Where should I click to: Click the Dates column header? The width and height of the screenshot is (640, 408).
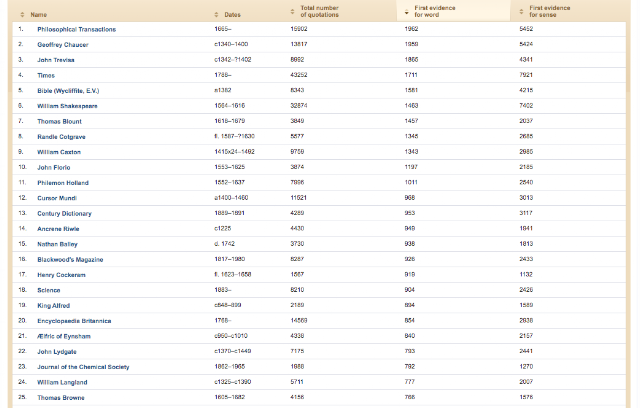pyautogui.click(x=232, y=15)
